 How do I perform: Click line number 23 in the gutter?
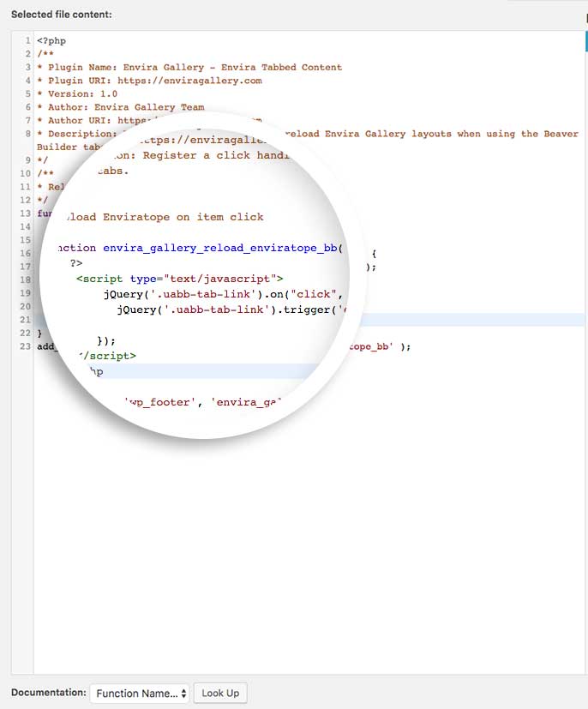tap(26, 346)
